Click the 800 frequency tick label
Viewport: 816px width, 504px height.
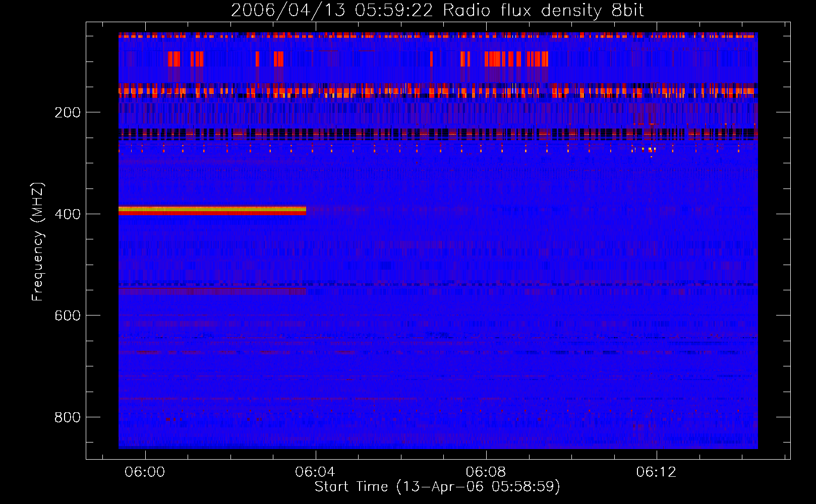click(68, 417)
